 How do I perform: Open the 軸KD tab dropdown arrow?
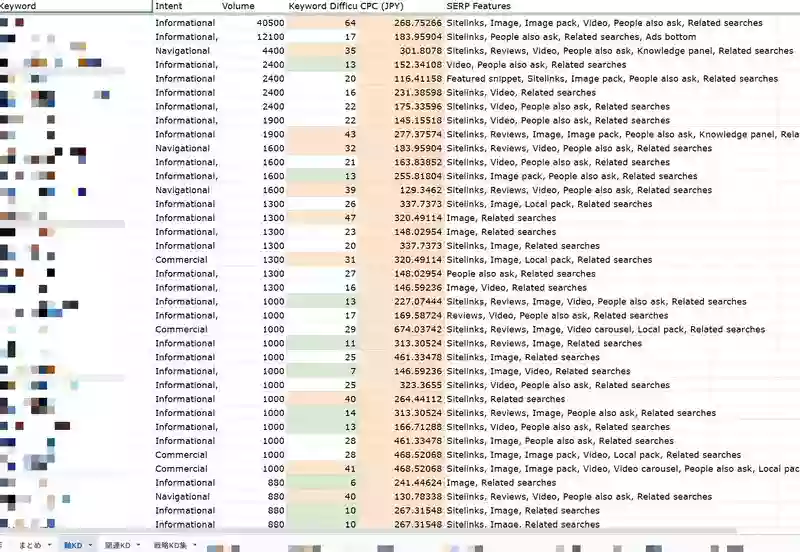[90, 545]
